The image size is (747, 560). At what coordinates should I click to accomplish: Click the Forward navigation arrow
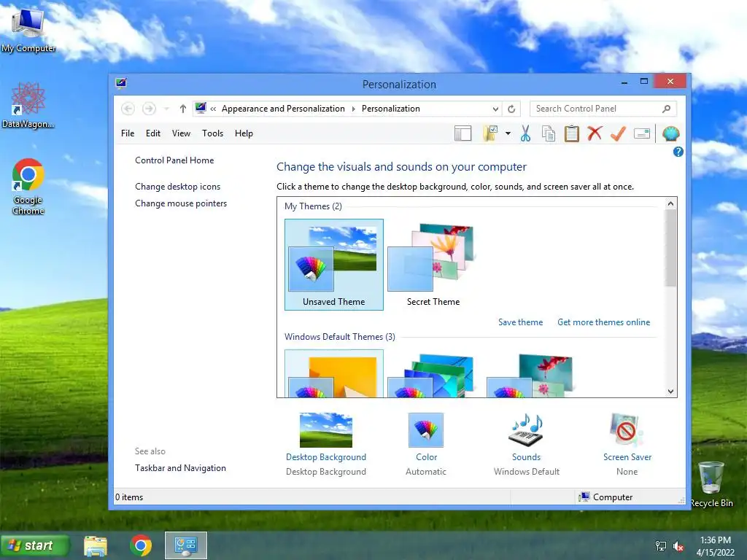coord(149,109)
